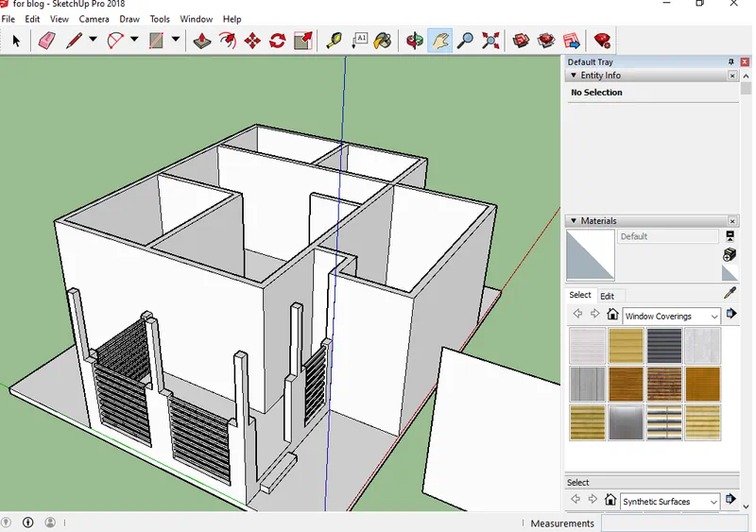The image size is (756, 532).
Task: Click the Orbit camera tool
Action: [414, 41]
